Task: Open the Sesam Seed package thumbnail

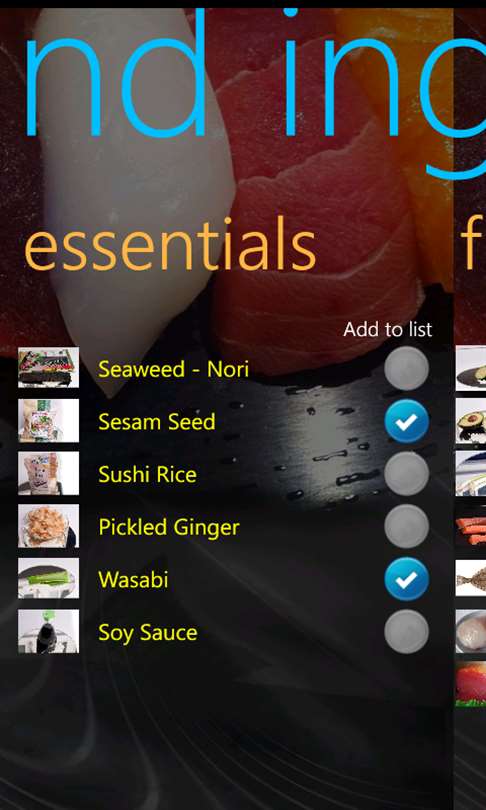Action: (49, 420)
